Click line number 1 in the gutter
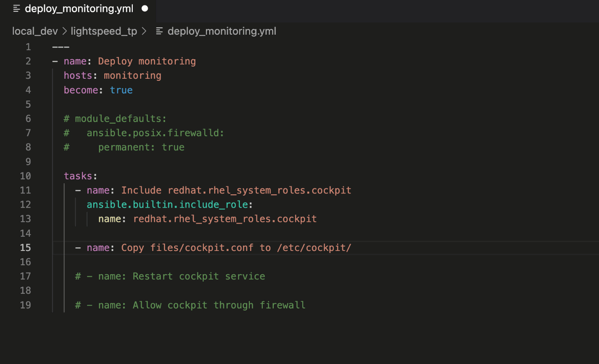Screen dimensions: 599x364 [28, 47]
